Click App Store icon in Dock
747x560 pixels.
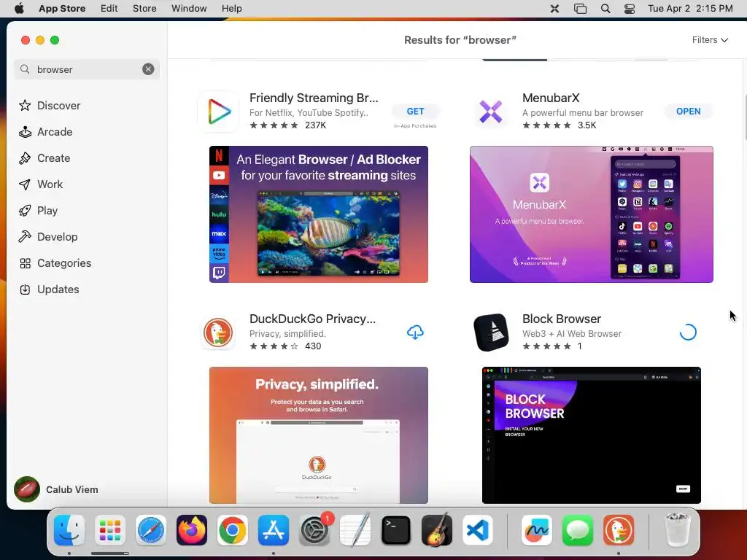click(x=274, y=531)
